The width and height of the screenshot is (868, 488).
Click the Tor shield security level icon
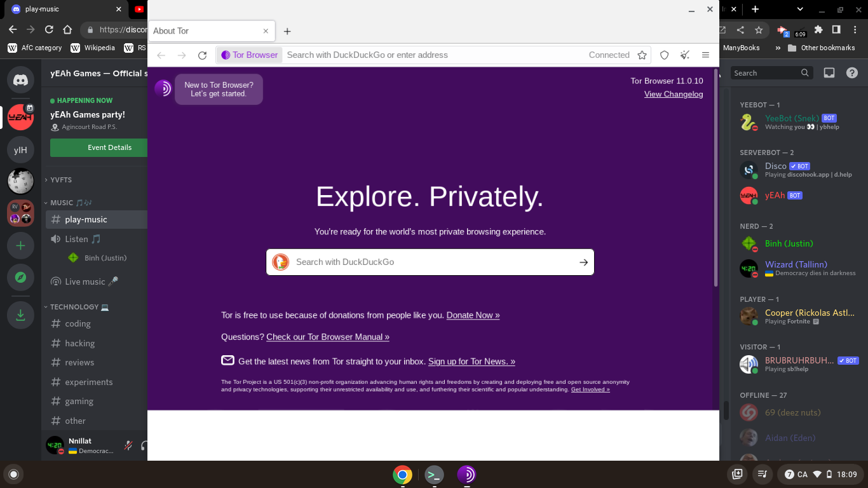(x=664, y=55)
